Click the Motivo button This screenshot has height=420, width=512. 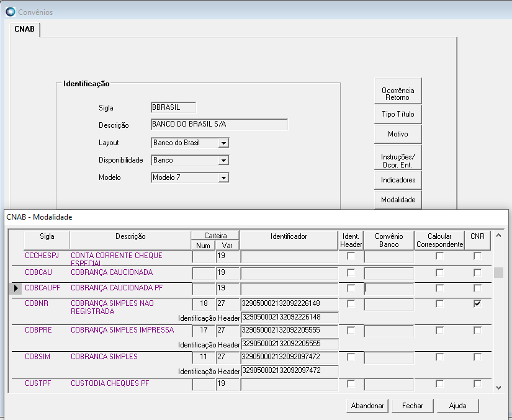pyautogui.click(x=398, y=134)
